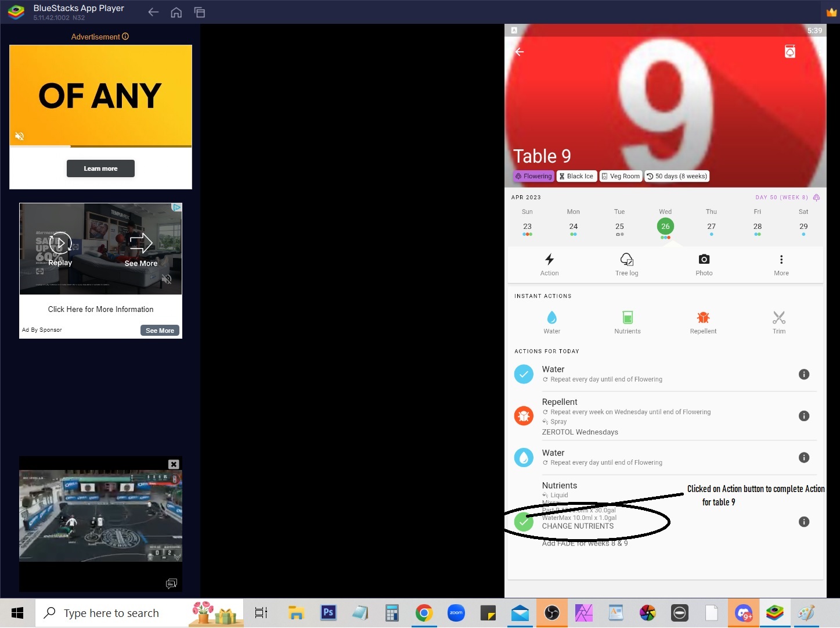Unmute the yellow advertisement video
Screen dimensions: 840x628
20,136
